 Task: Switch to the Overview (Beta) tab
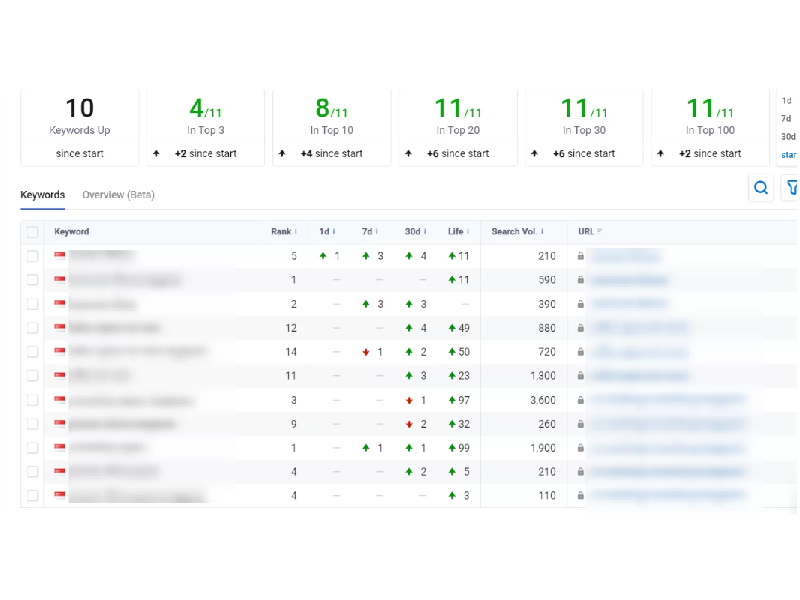click(x=118, y=194)
